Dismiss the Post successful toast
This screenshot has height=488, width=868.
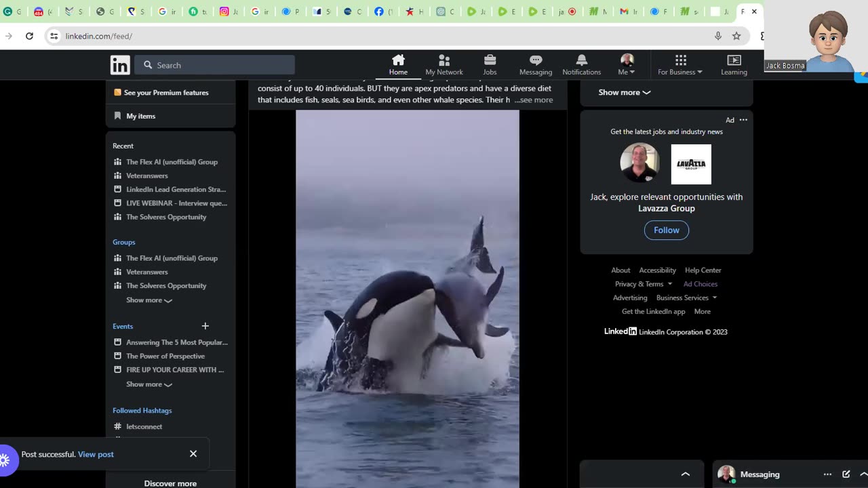click(x=193, y=453)
